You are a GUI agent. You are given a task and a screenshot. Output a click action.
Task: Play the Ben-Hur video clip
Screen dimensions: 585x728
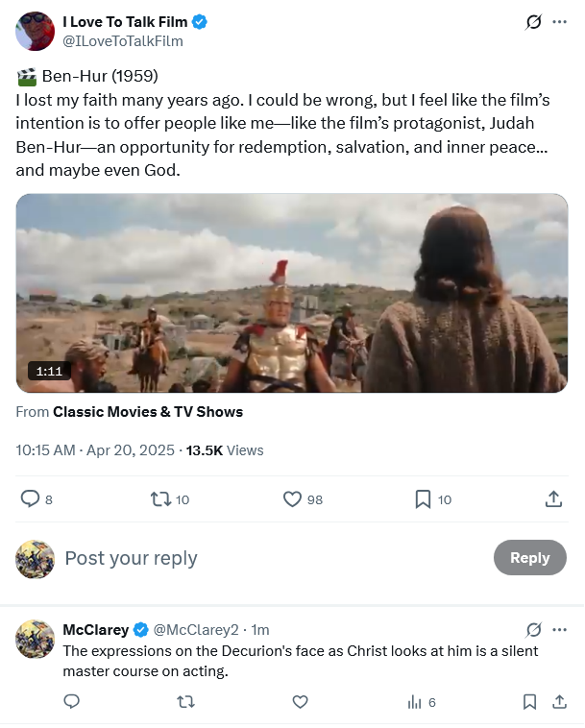pos(292,293)
